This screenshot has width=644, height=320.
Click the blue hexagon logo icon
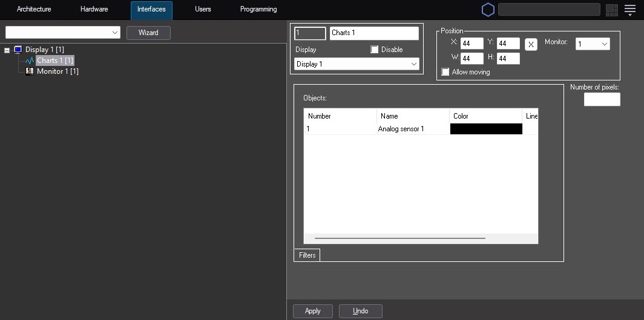coord(488,10)
